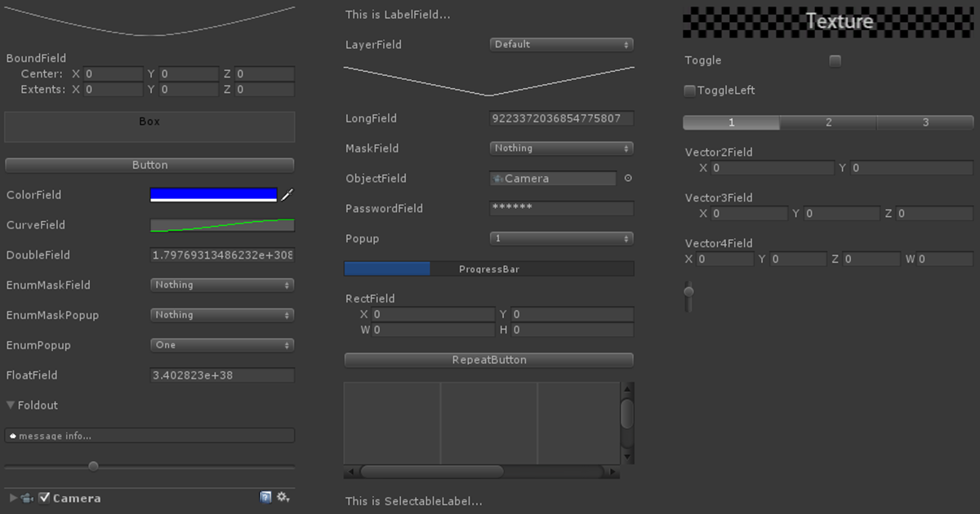
Task: Check the ToggleLeft checkbox
Action: coord(690,91)
